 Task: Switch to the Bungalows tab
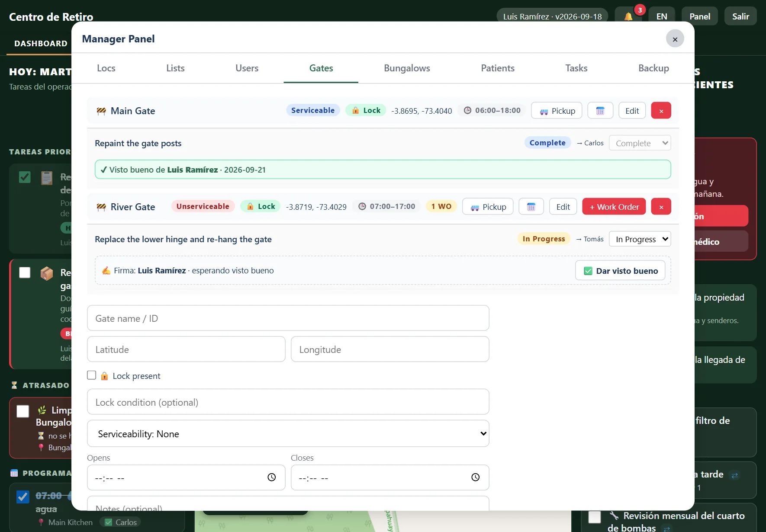(x=407, y=68)
